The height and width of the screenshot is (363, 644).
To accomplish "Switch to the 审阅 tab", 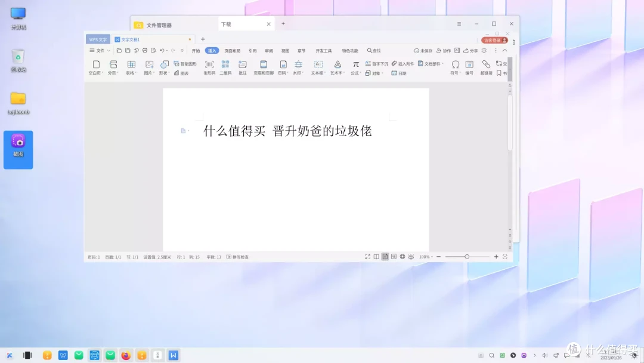I will pos(269,51).
